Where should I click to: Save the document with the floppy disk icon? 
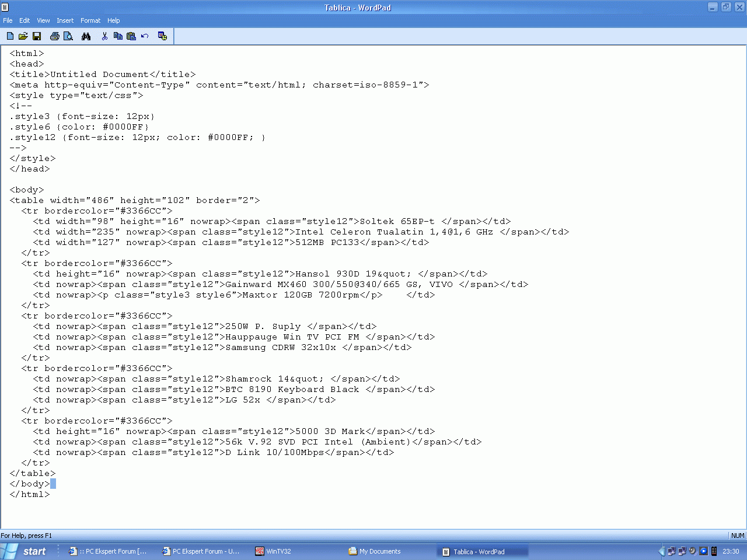coord(37,36)
